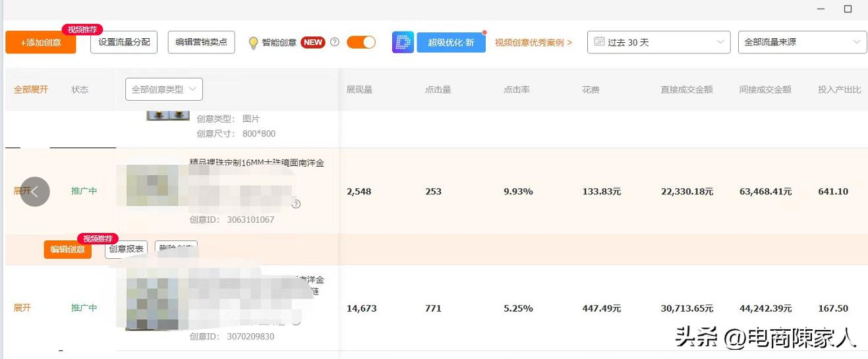This screenshot has width=868, height=359.
Task: Click the 44,242.39元 indirect amount
Action: (x=766, y=308)
